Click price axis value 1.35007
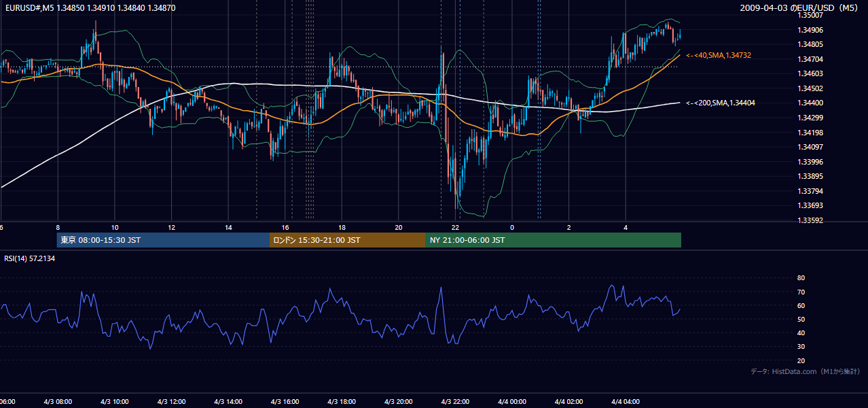 [x=810, y=15]
